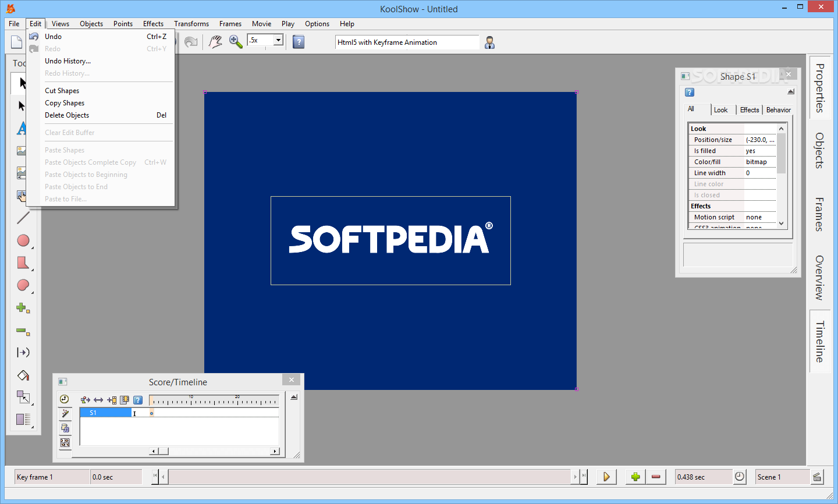The image size is (838, 504).
Task: Choose the red freeform blob tool
Action: tap(23, 285)
